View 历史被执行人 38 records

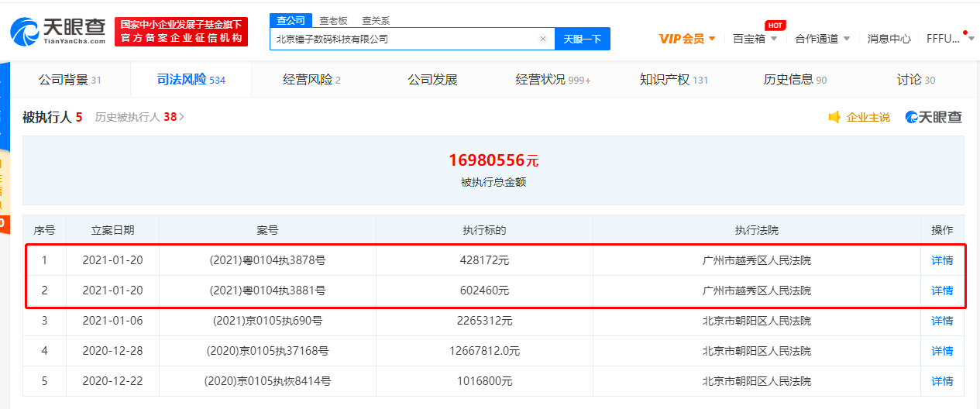(x=139, y=118)
